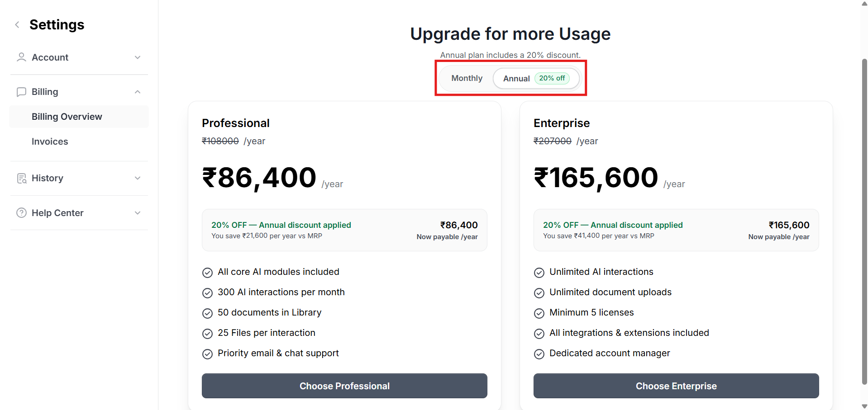Click the vertical page scrollbar
Screen dimensions: 868x410
coord(864,221)
